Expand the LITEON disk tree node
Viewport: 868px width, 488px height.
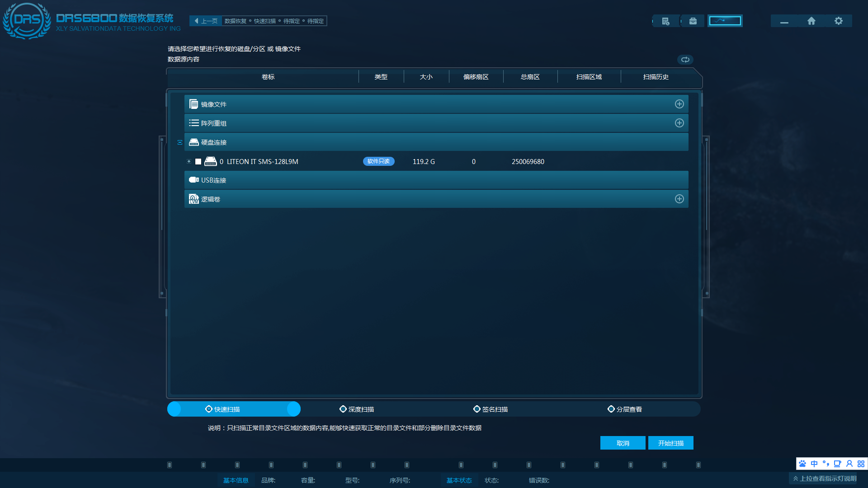point(189,162)
